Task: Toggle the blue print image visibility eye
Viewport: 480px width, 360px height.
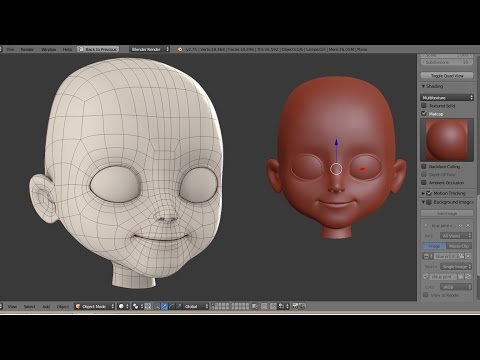Action: point(460,226)
